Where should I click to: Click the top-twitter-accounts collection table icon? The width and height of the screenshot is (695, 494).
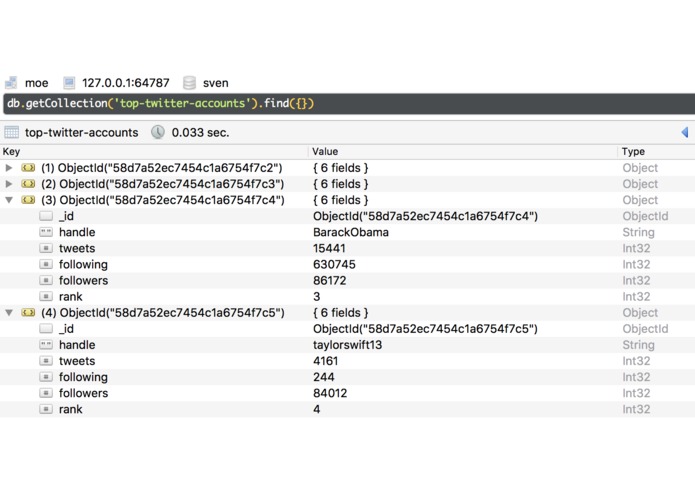[x=12, y=132]
